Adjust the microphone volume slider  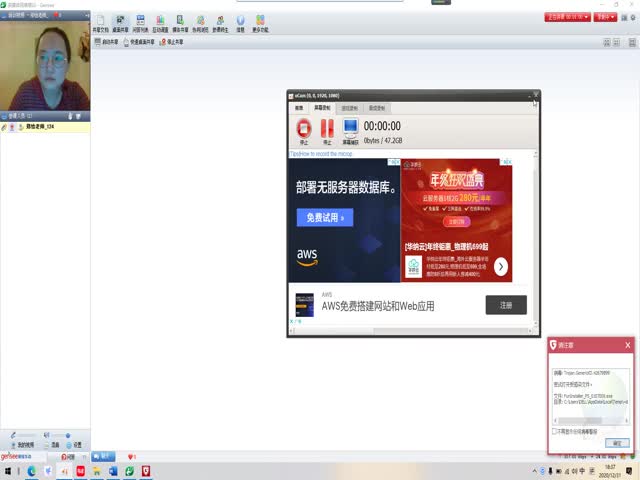tap(27, 436)
